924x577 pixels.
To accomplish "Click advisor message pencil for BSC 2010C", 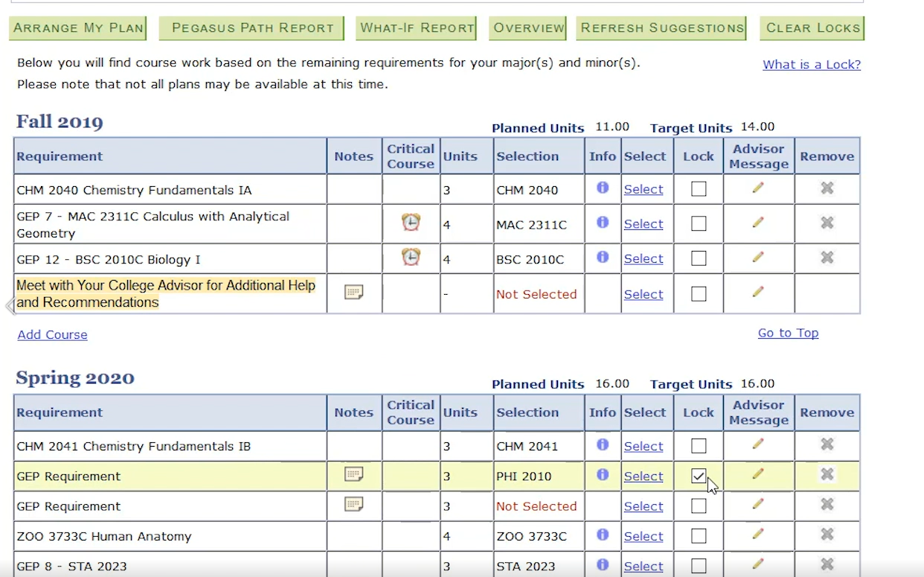I will click(758, 258).
